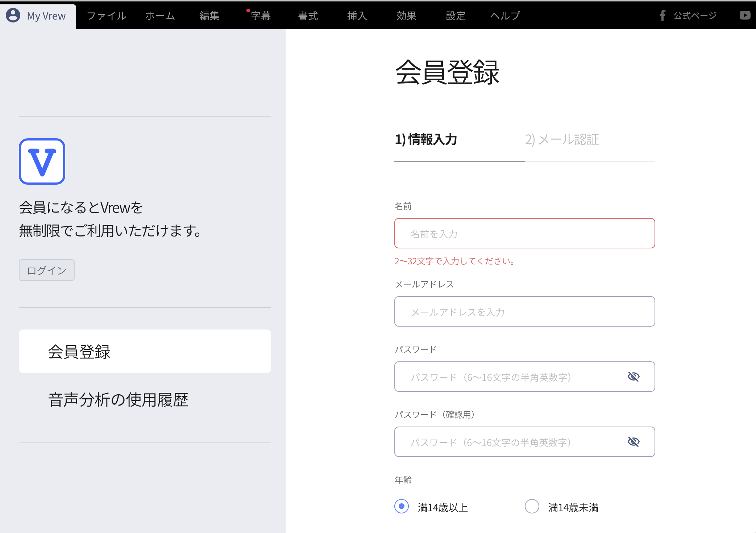Open the 設定 menu
756x533 pixels.
tap(456, 16)
